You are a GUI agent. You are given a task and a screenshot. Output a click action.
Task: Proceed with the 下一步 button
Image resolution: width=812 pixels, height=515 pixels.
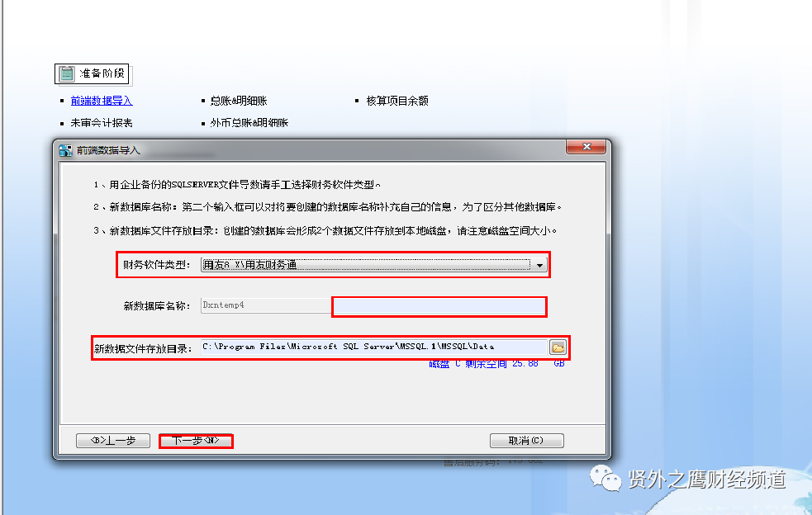coord(196,441)
